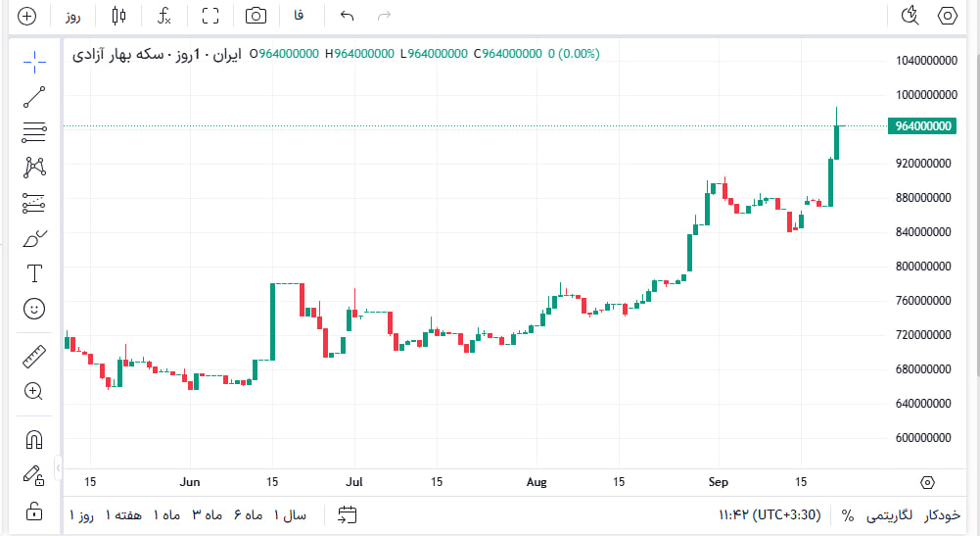Image resolution: width=980 pixels, height=536 pixels.
Task: Open the go to date calendar
Action: pos(348,514)
